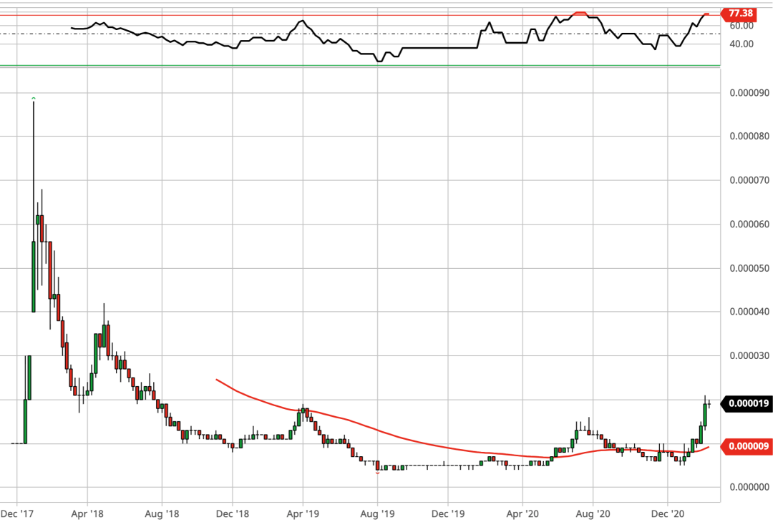Click the 60.00 RSI axis label

(x=741, y=26)
